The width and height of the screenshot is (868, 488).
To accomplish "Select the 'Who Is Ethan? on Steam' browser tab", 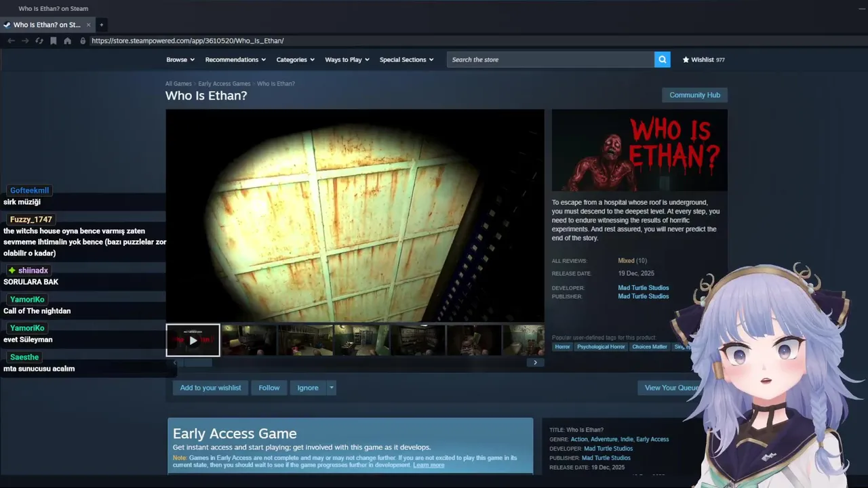I will click(x=46, y=25).
